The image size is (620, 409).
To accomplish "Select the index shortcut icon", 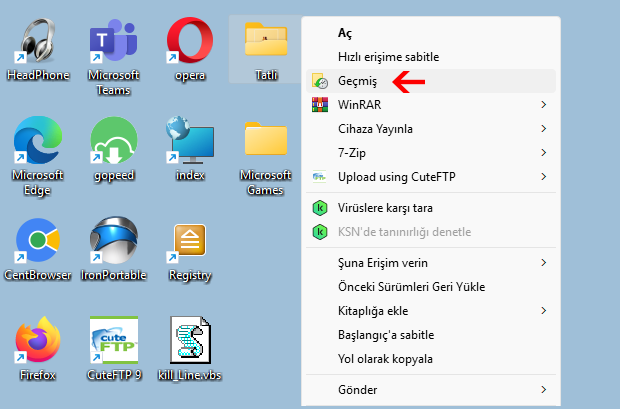I will [190, 140].
